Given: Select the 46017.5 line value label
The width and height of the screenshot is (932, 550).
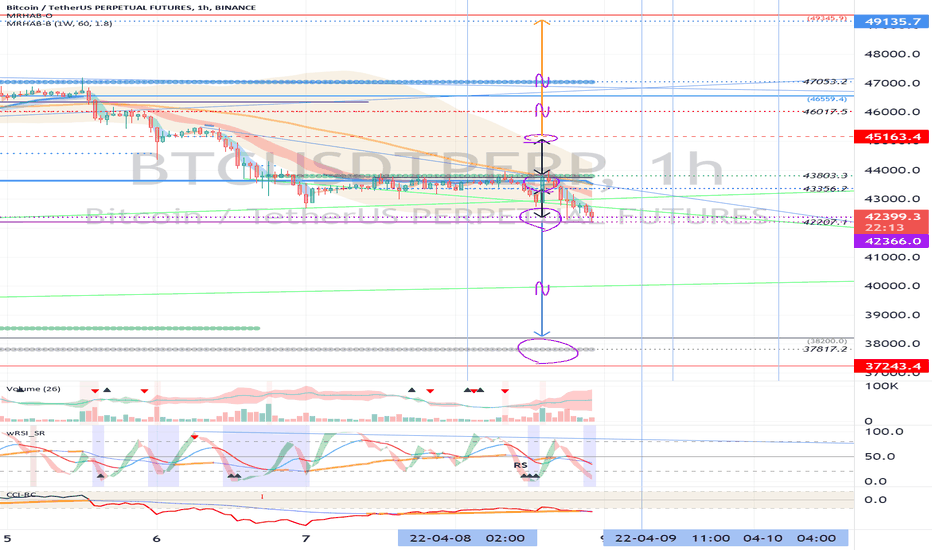Looking at the screenshot, I should [x=824, y=111].
